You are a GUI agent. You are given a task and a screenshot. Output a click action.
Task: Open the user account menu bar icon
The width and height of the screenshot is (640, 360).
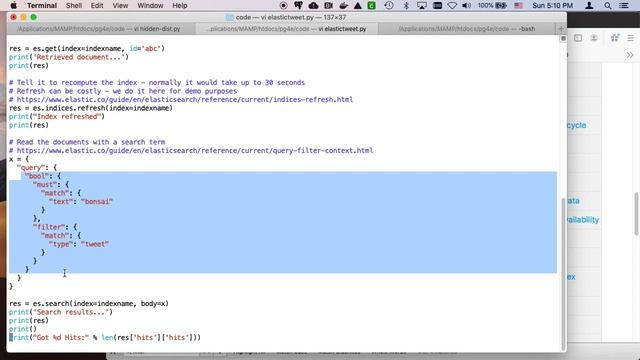coord(589,5)
